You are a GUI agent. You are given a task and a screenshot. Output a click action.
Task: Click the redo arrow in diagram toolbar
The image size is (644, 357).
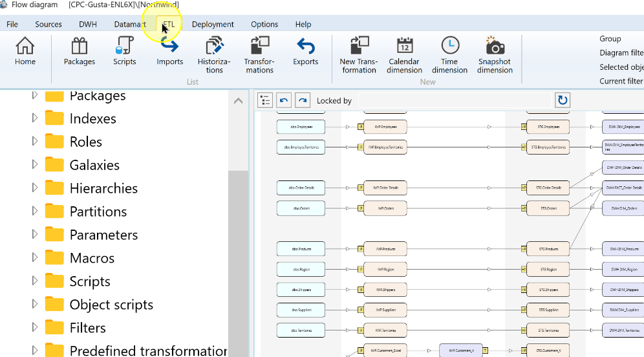tap(303, 100)
